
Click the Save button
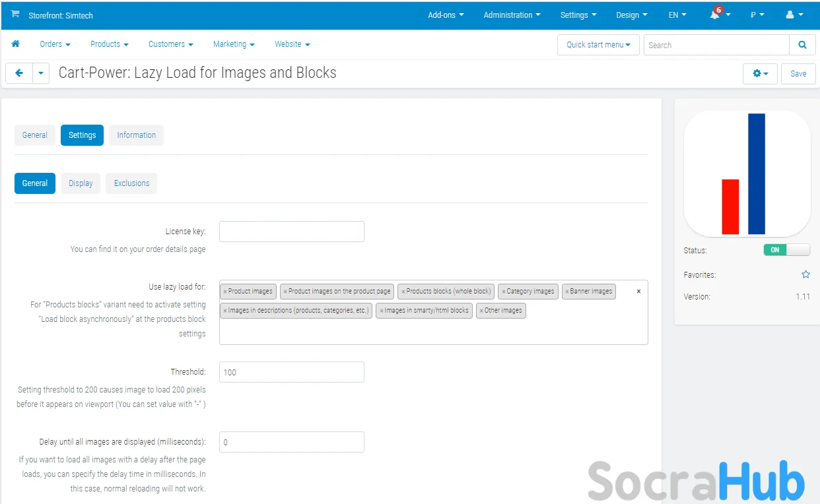[x=798, y=74]
